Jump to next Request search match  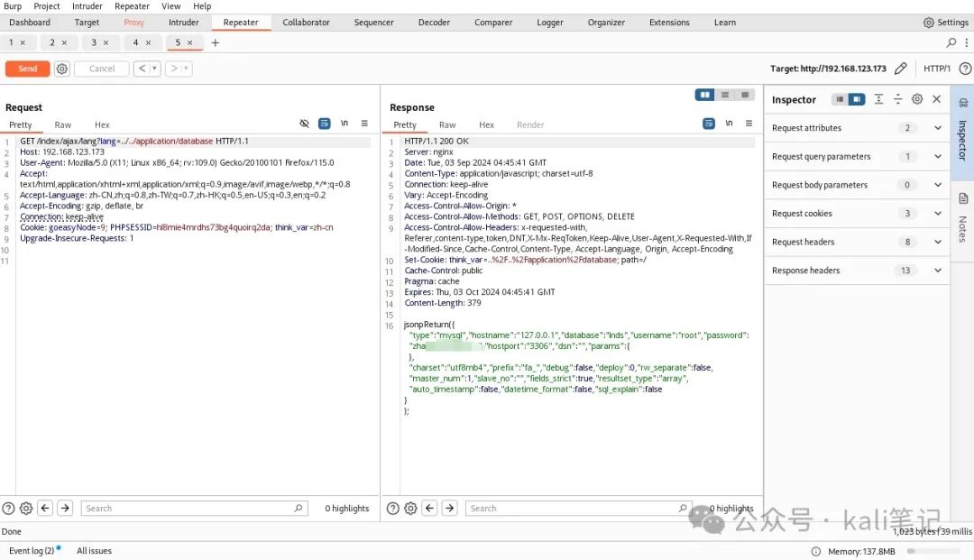65,509
